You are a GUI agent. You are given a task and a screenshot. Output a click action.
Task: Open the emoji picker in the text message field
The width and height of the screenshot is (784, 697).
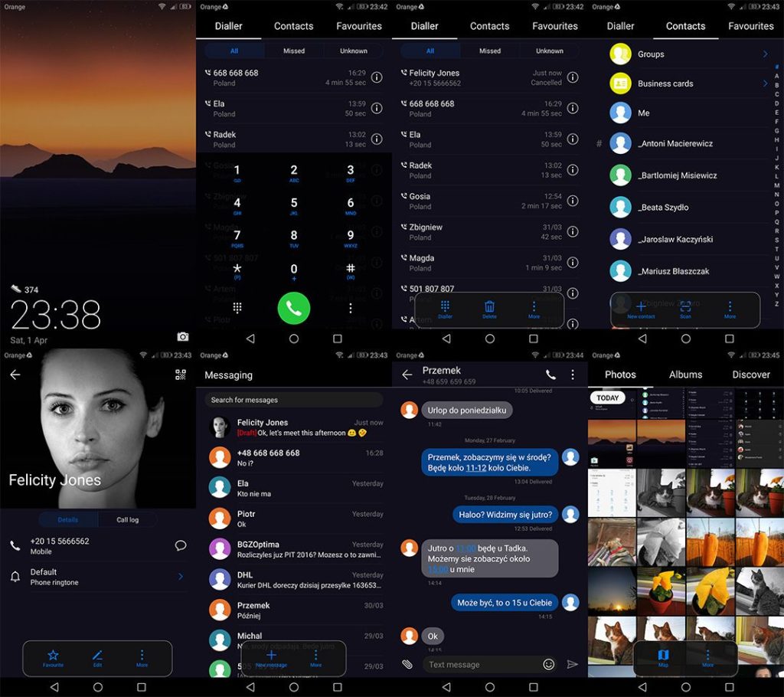548,664
